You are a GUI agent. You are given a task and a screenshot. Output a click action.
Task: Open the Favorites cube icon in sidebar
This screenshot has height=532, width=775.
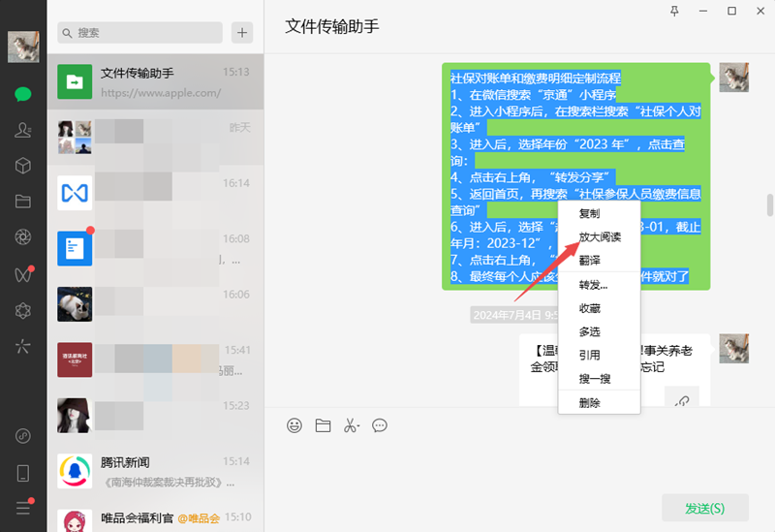click(x=23, y=166)
